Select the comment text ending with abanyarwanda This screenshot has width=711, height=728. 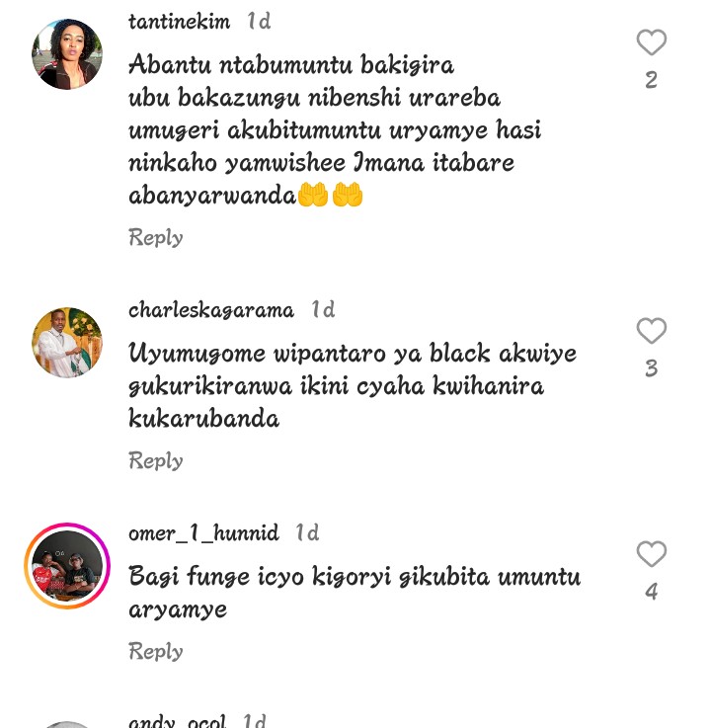[335, 130]
